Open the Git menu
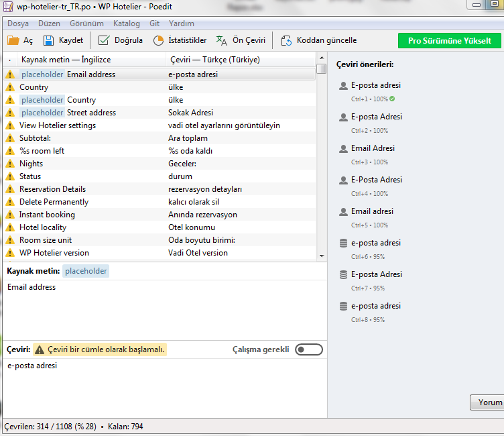This screenshot has width=504, height=436. pyautogui.click(x=154, y=23)
